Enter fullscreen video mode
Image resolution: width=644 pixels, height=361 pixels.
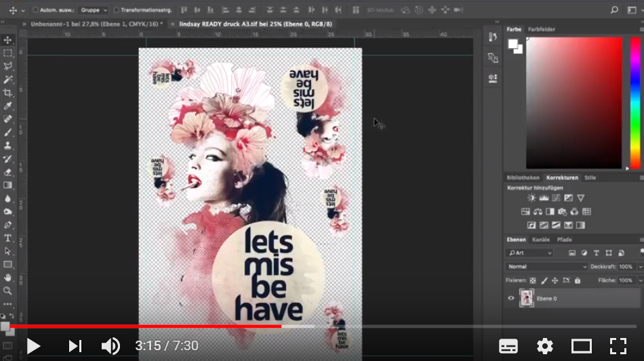pyautogui.click(x=618, y=346)
